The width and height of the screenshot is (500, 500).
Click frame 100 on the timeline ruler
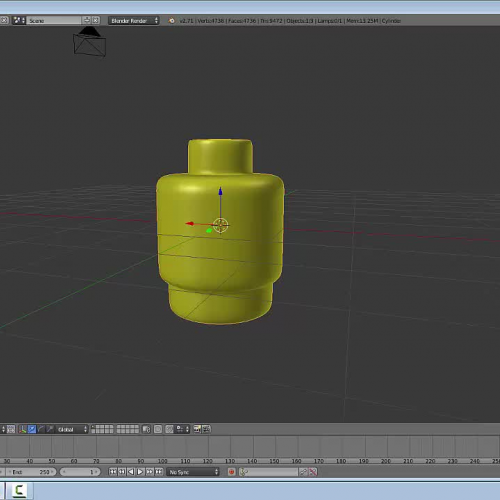tap(163, 461)
